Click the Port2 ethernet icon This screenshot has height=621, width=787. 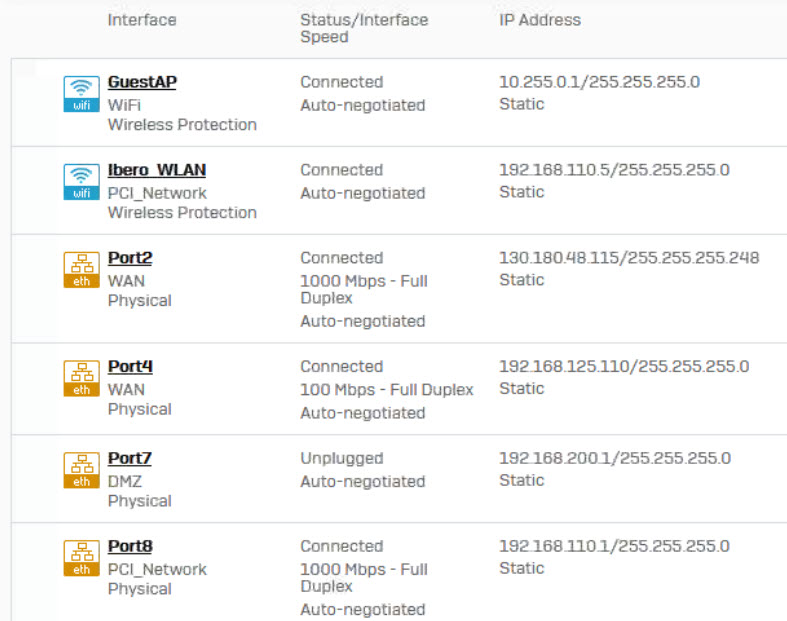point(81,270)
